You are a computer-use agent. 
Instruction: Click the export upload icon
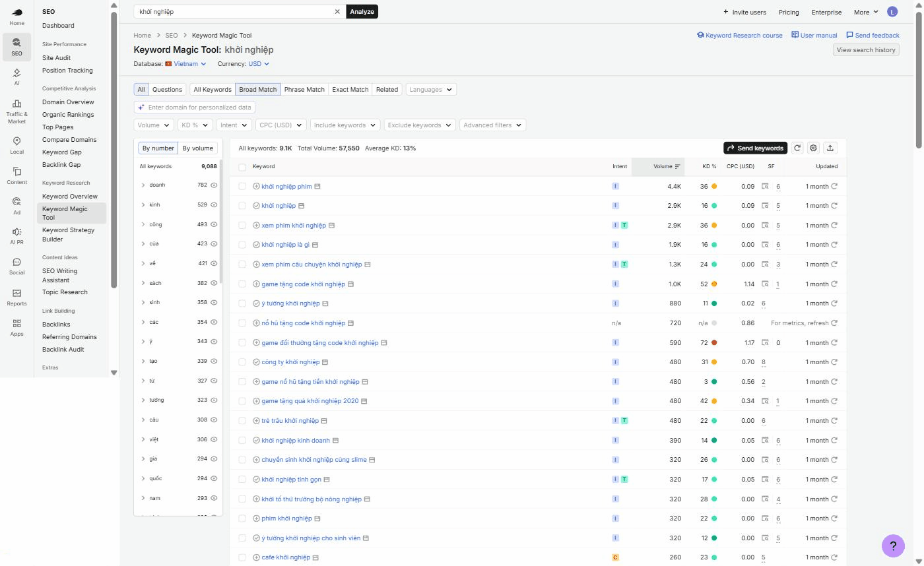pos(831,148)
